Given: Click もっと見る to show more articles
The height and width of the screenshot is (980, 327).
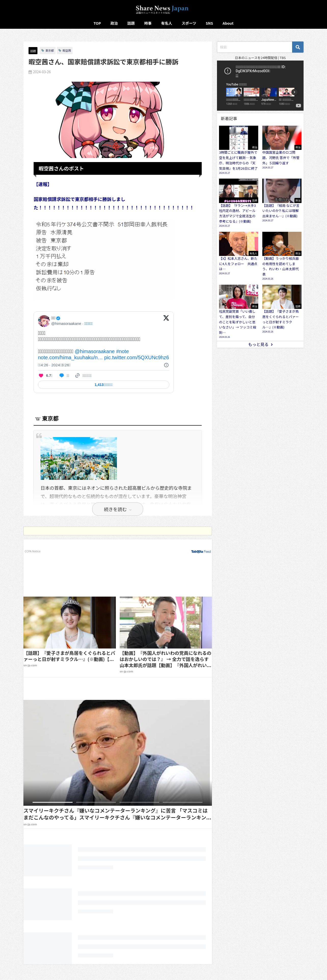Looking at the screenshot, I should click(260, 344).
